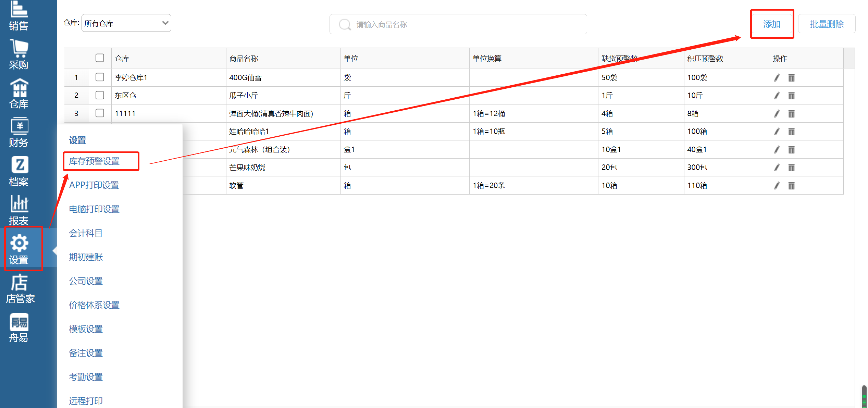Delete the 元气森林 row
This screenshot has width=868, height=408.
(x=791, y=150)
